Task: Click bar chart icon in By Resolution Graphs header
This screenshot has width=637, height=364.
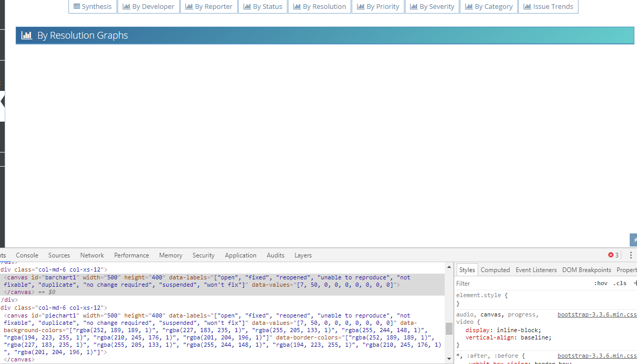Action: (x=27, y=36)
